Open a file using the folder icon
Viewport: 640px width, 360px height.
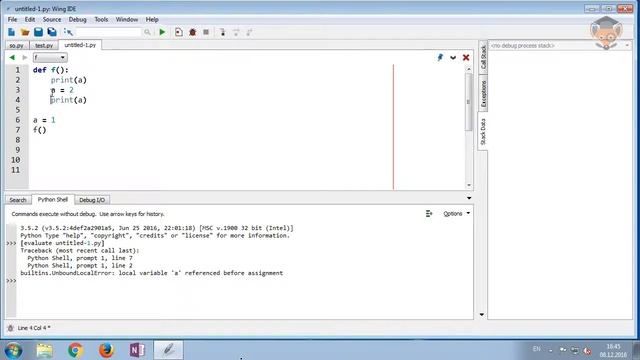coord(25,32)
